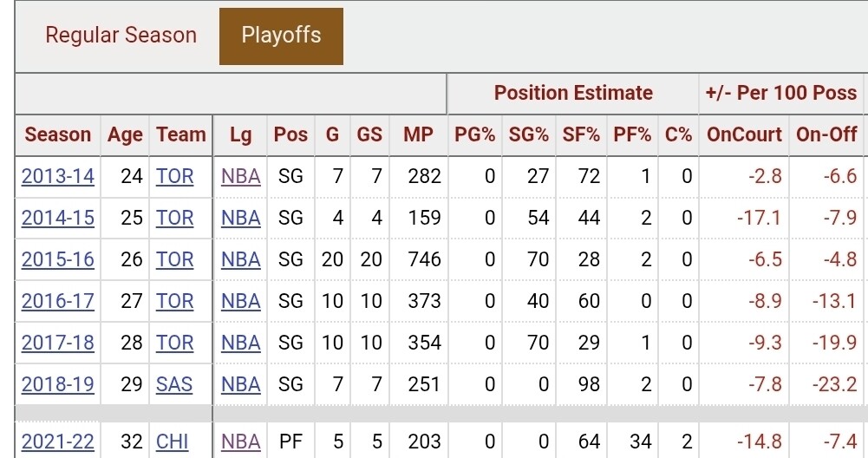Image resolution: width=868 pixels, height=458 pixels.
Task: Go to the 2016-17 season page
Action: [58, 301]
